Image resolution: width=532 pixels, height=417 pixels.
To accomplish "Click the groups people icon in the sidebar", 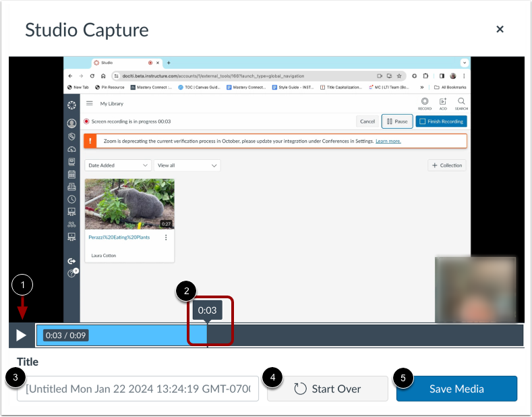I will coord(71,225).
